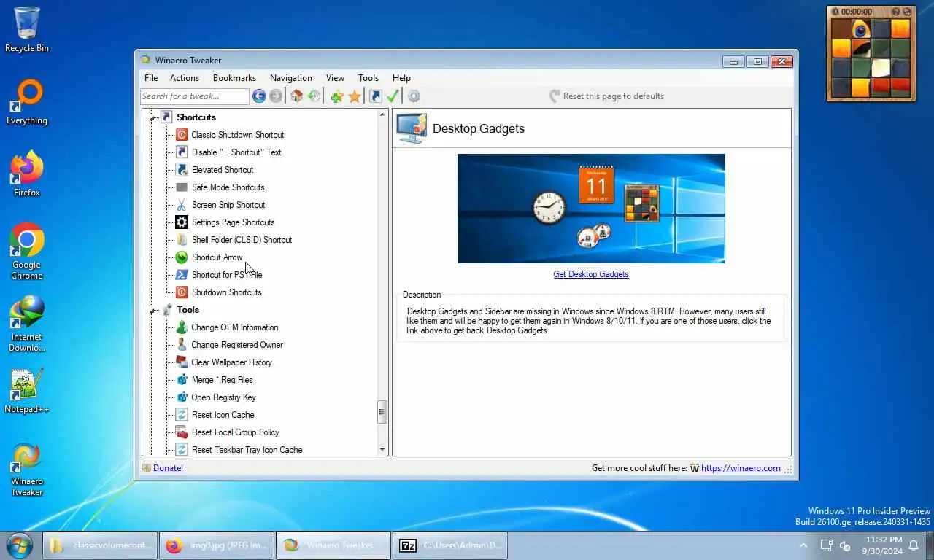Select Merge *.Reg Files item

pyautogui.click(x=222, y=380)
